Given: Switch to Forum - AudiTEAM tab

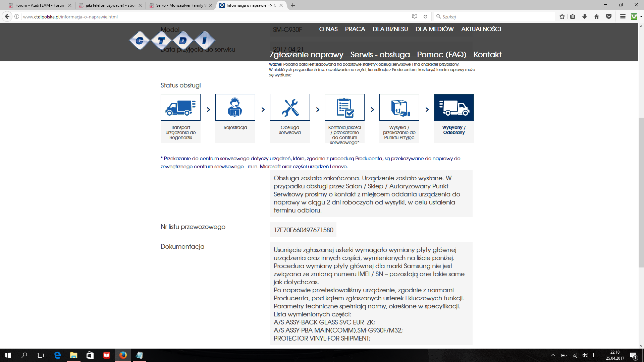Looking at the screenshot, I should point(40,5).
